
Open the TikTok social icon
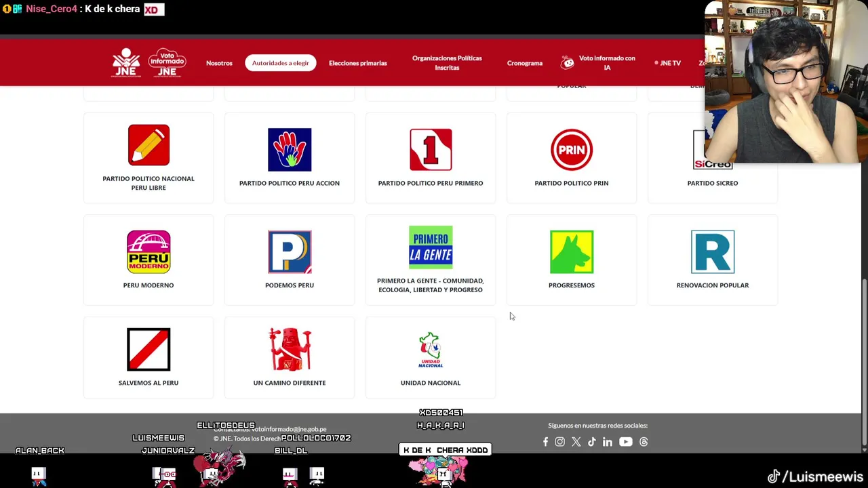591,442
